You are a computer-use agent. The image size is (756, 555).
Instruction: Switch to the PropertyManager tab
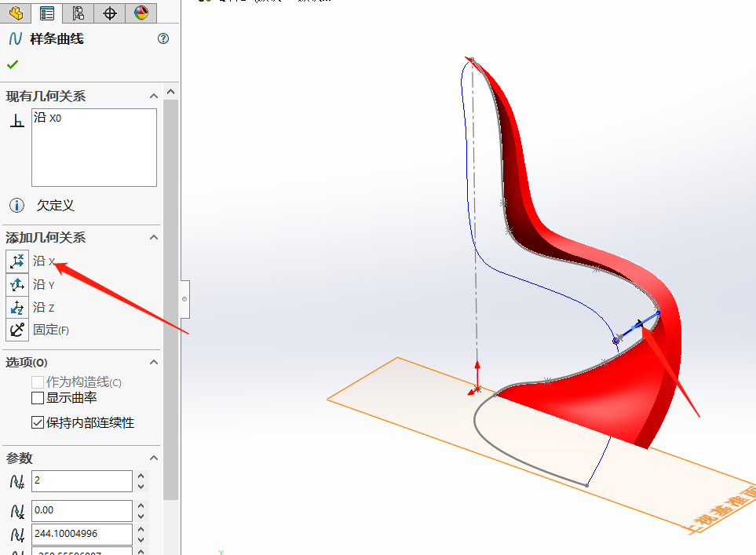47,13
